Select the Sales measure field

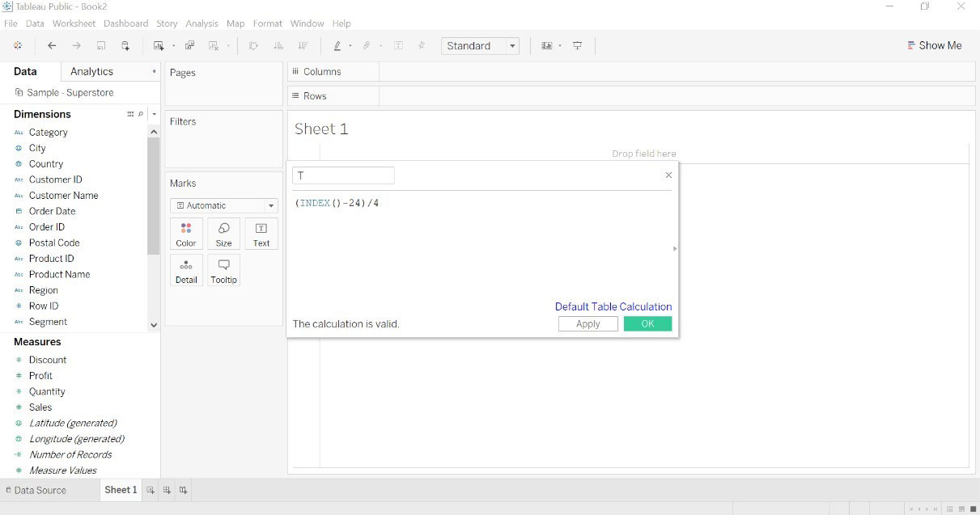click(40, 407)
